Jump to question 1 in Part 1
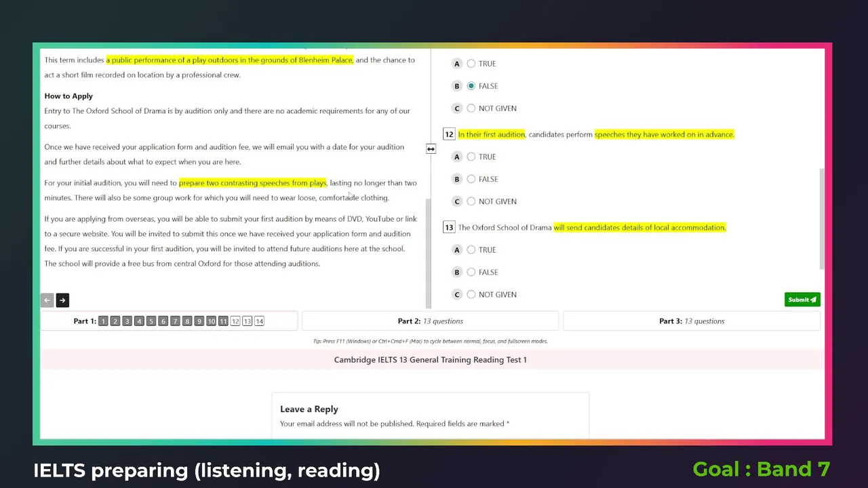 point(103,321)
